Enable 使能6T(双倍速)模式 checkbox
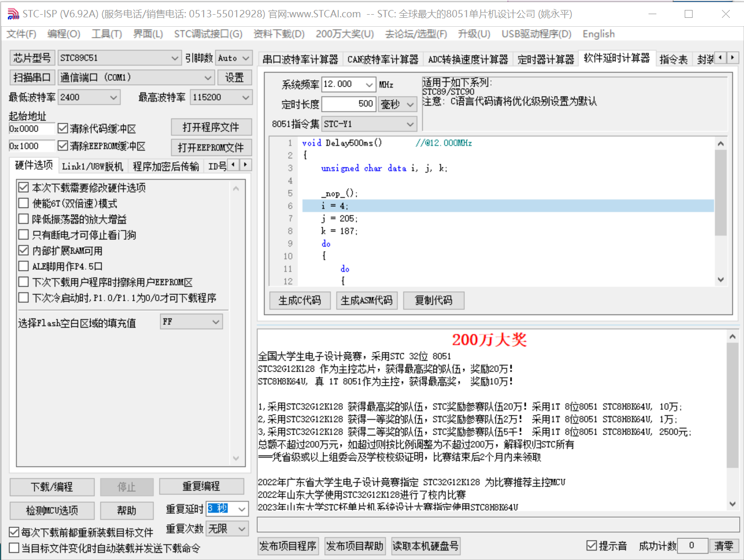Viewport: 744px width, 560px height. [x=23, y=203]
